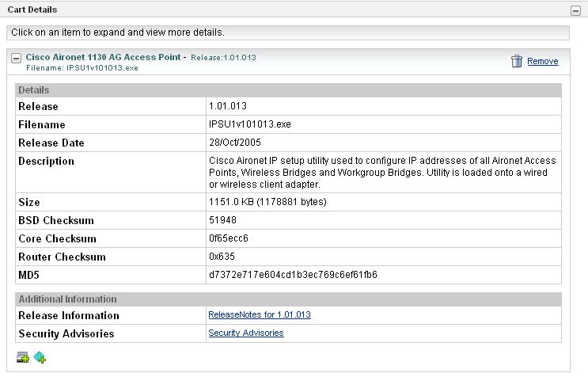Screen dimensions: 588x377
Task: Collapse the Cisco Aironet 1130 AG item
Action: [x=16, y=58]
